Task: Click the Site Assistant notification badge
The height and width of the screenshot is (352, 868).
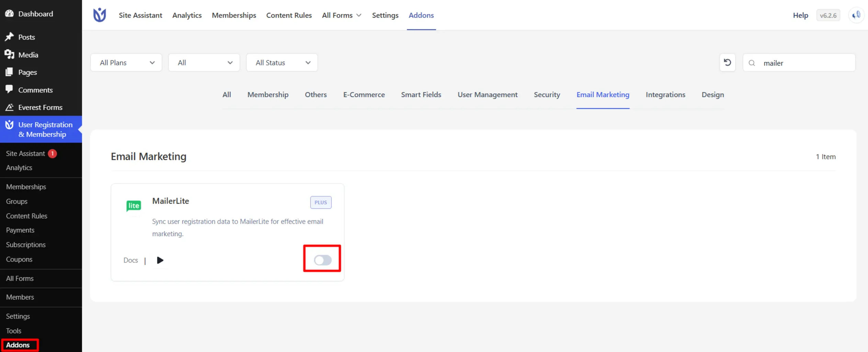Action: pyautogui.click(x=52, y=153)
